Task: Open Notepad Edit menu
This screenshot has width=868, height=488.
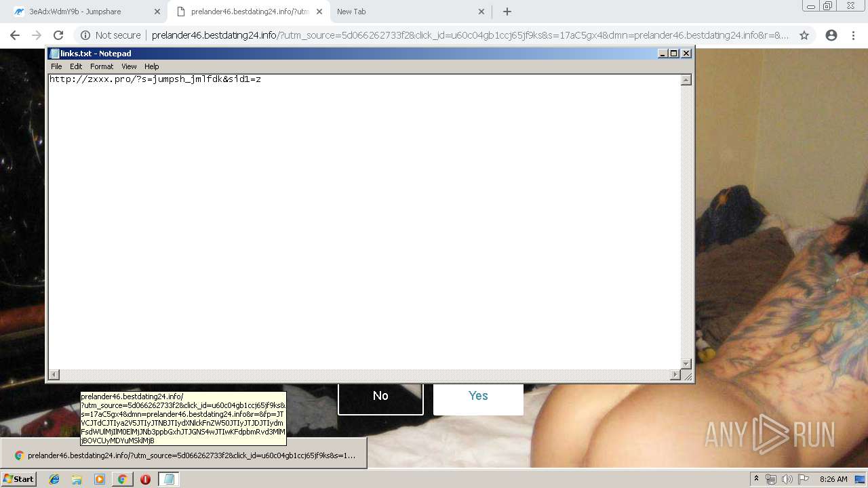Action: (76, 66)
